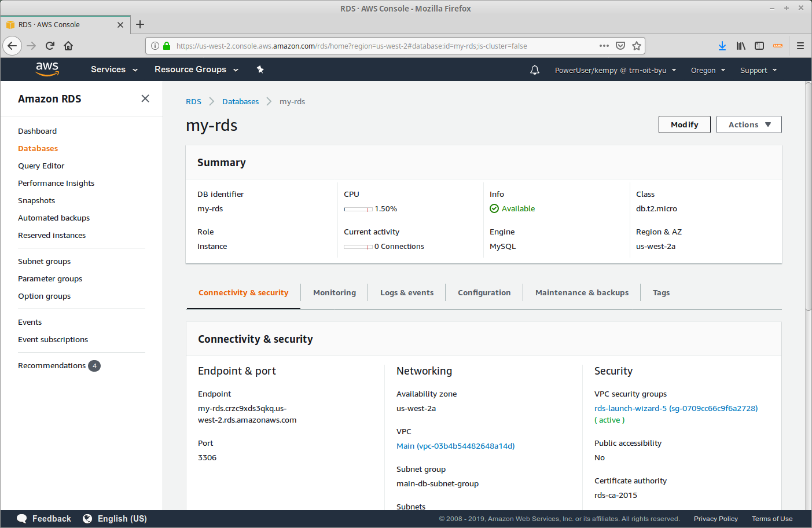
Task: Open the rds-launch-wizard-5 security group link
Action: [x=676, y=408]
